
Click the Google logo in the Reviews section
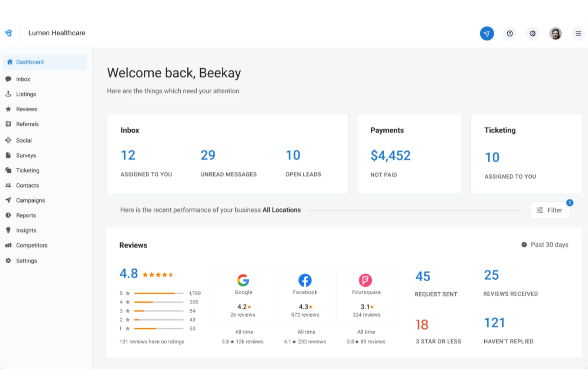coord(243,280)
